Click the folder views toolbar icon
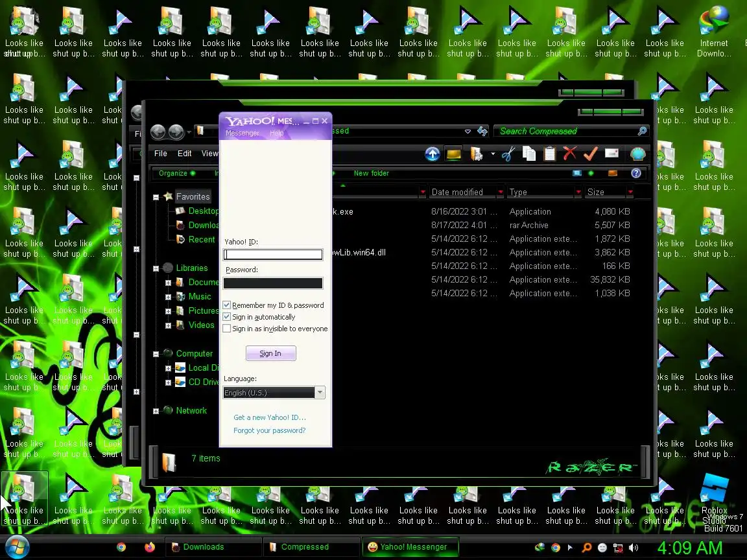The width and height of the screenshot is (747, 560). click(x=476, y=154)
